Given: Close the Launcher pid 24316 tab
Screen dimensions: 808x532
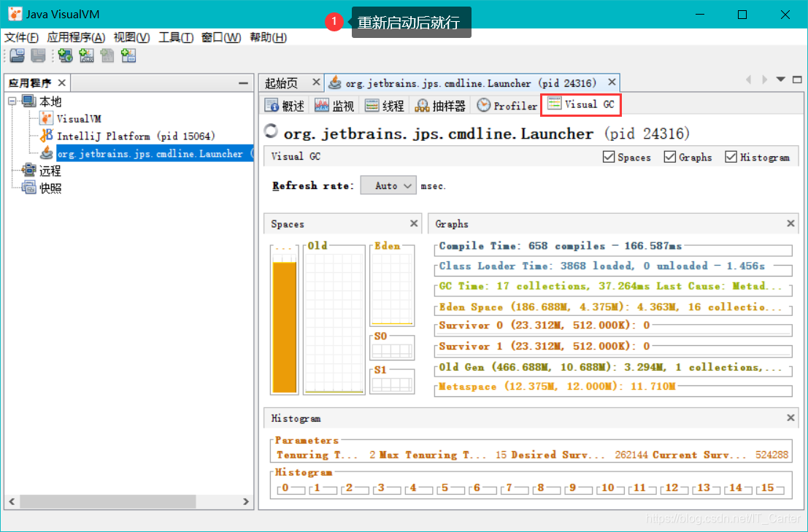Looking at the screenshot, I should point(612,82).
